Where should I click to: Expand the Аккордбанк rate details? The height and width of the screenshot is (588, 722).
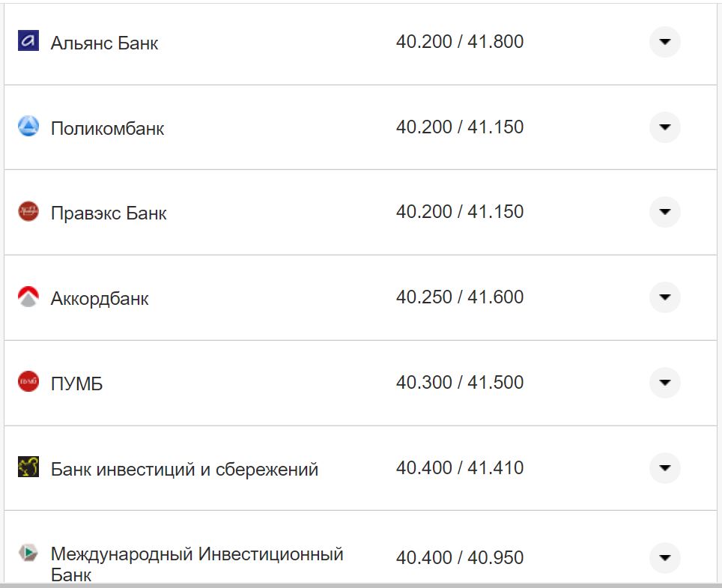point(664,297)
